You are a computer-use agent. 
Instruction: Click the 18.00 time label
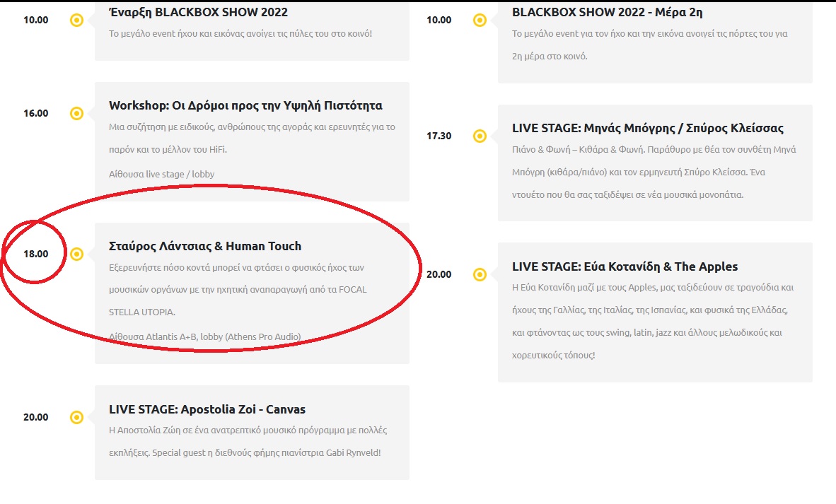(x=36, y=254)
